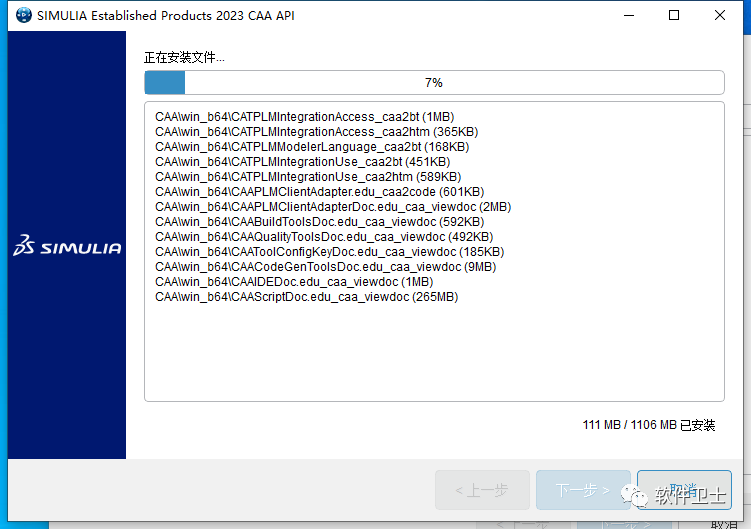Viewport: 751px width, 529px height.
Task: Select the CAAQualityToolsDoc.edu_caa_viewdoc (492KB) line
Action: click(324, 237)
